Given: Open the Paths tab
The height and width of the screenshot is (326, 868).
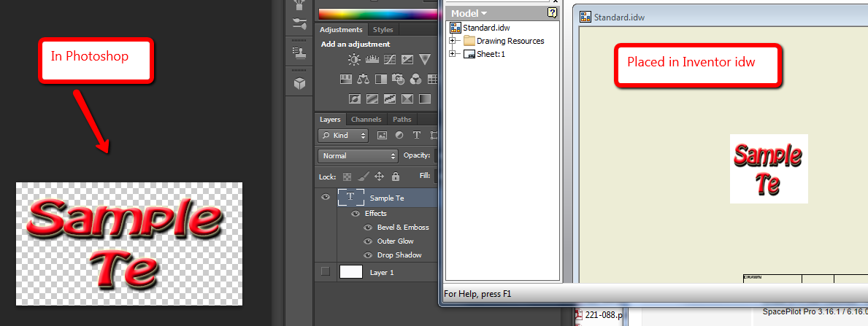Looking at the screenshot, I should (x=402, y=120).
